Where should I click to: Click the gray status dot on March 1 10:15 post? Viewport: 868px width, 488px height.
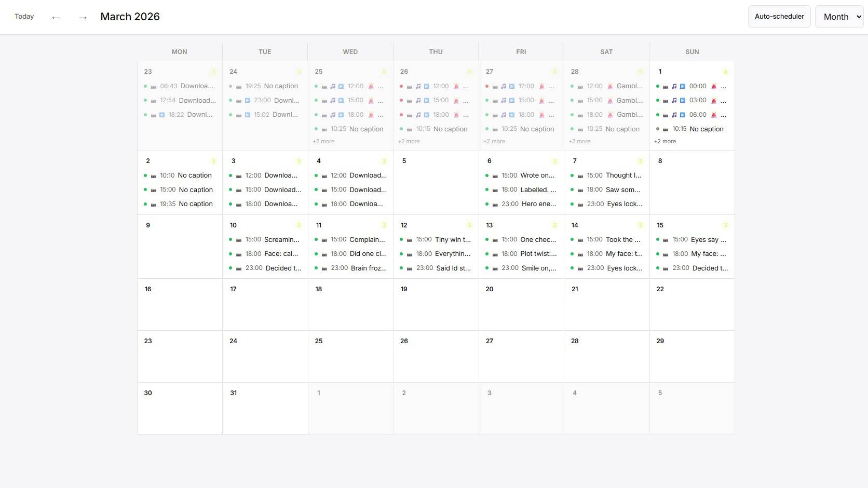(658, 129)
